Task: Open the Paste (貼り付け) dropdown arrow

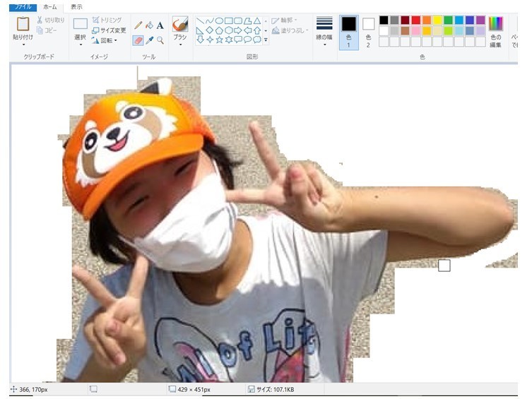Action: (x=23, y=44)
